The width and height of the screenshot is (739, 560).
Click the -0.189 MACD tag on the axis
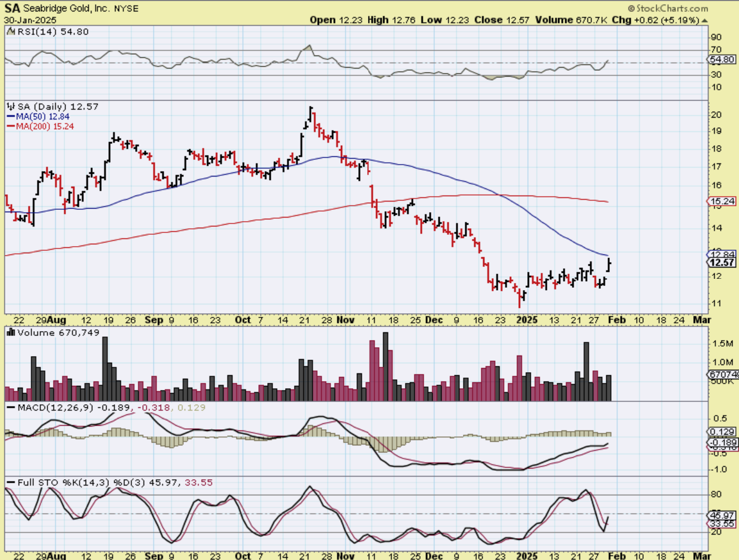coord(722,442)
